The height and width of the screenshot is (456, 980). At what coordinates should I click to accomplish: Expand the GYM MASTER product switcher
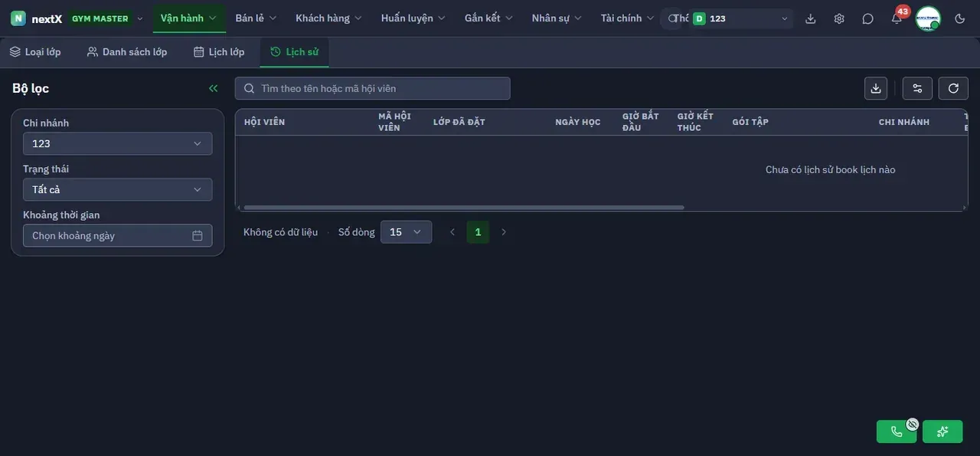(107, 18)
